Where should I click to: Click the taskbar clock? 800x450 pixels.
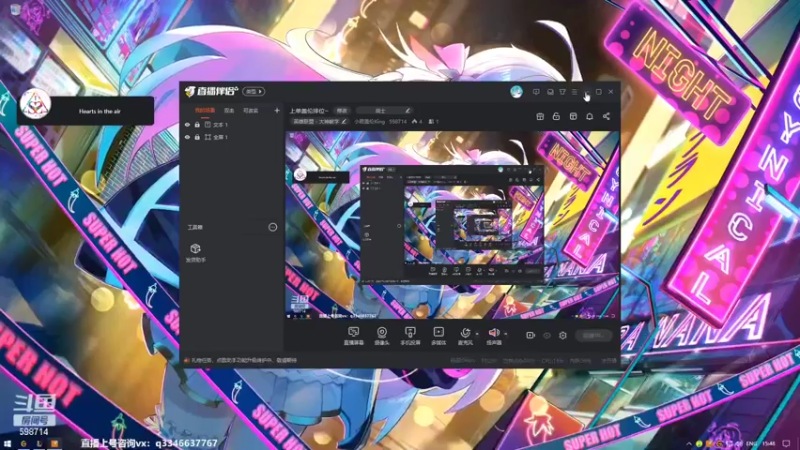tap(769, 444)
